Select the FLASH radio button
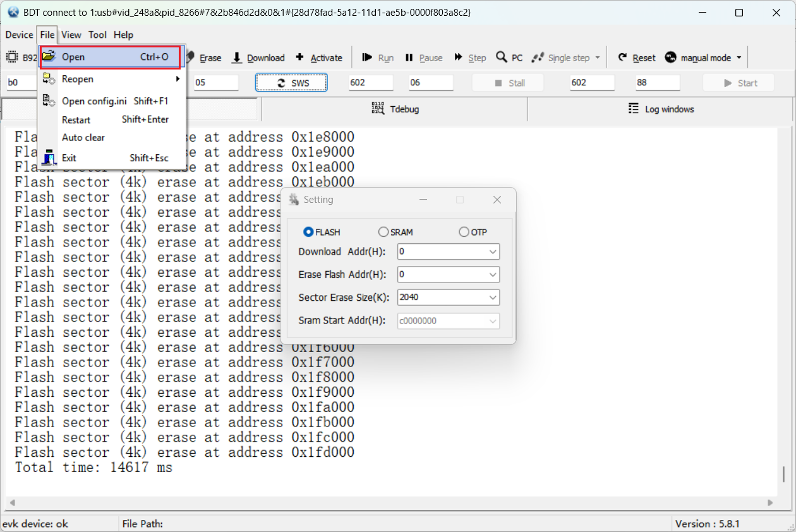The height and width of the screenshot is (532, 796). point(308,232)
